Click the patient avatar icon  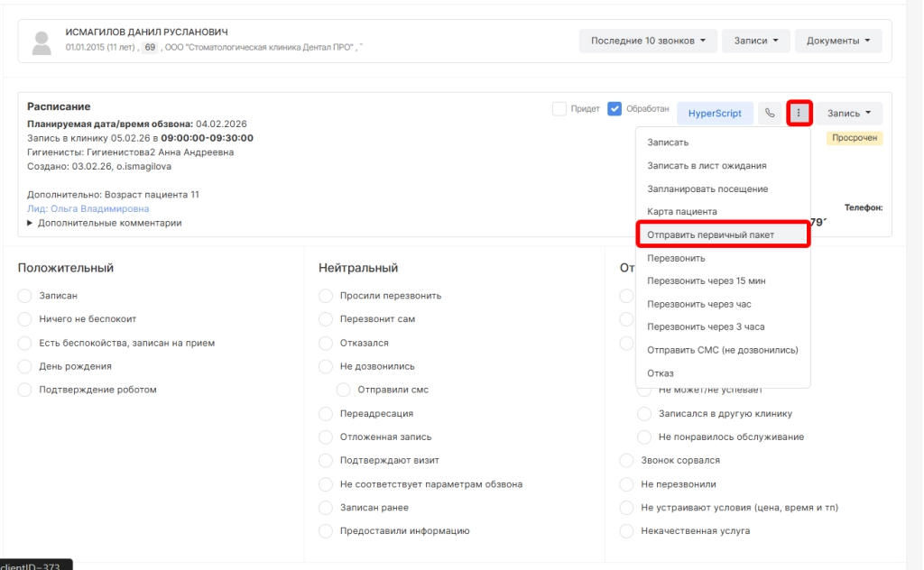[x=42, y=41]
